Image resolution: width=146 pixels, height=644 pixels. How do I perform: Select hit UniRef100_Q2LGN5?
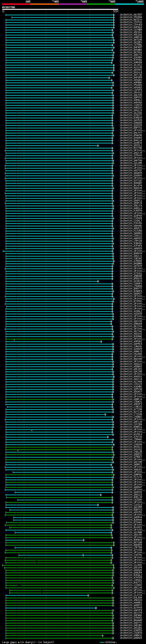pos(131,163)
